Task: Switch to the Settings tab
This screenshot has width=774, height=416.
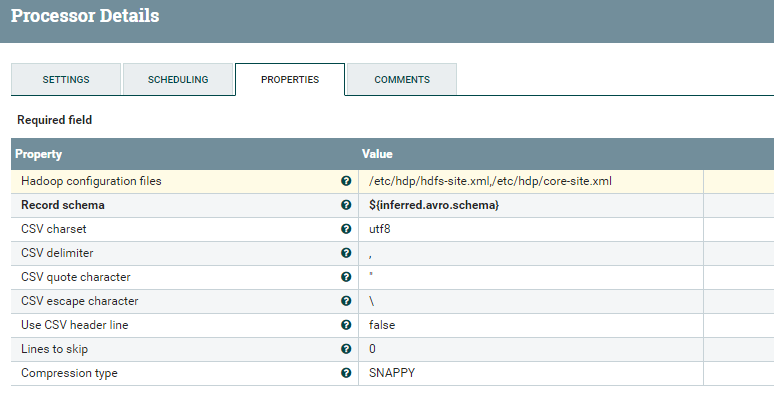Action: pyautogui.click(x=66, y=79)
